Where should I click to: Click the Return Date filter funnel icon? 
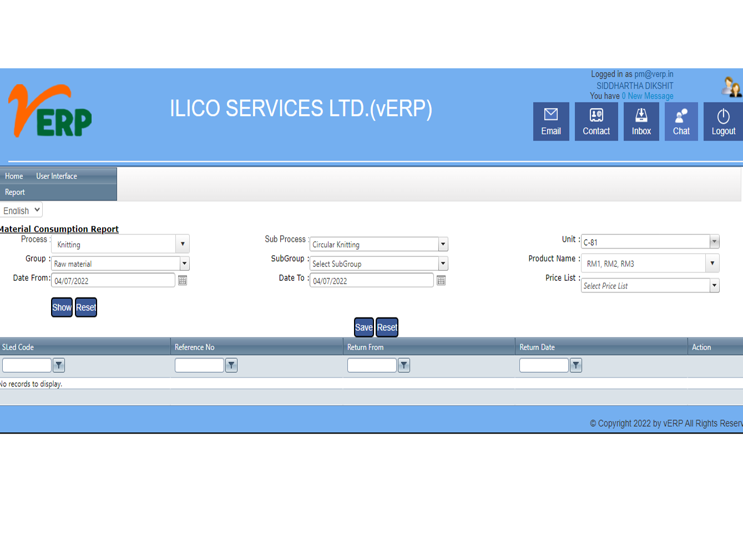576,365
